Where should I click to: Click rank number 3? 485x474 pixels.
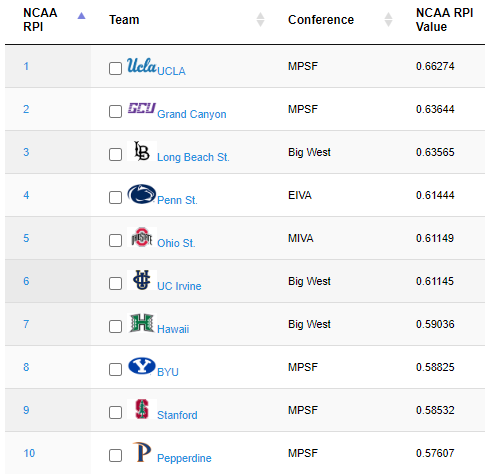click(26, 152)
